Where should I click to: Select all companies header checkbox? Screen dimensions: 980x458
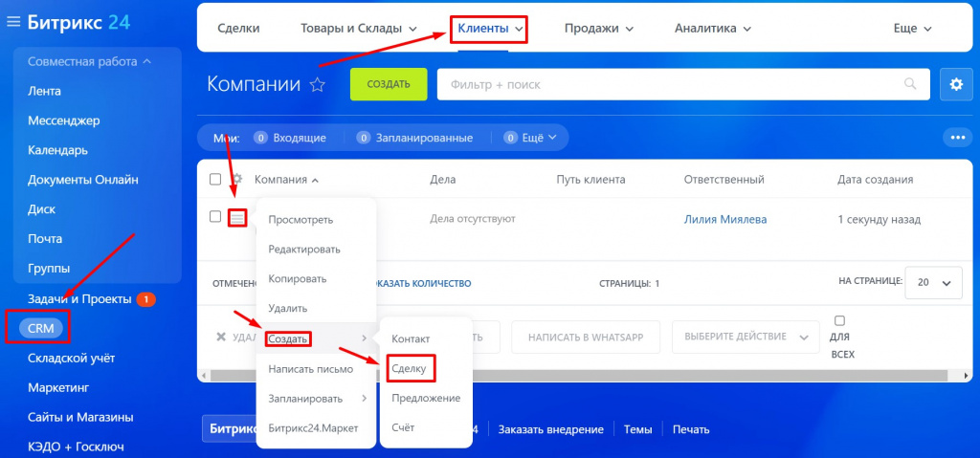pos(215,180)
